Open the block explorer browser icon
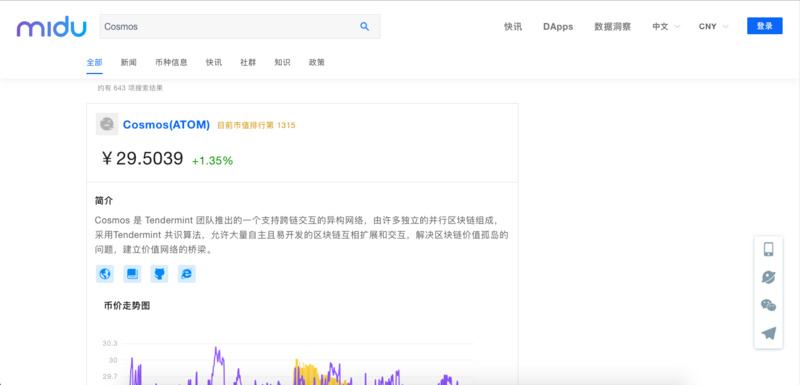 click(187, 274)
